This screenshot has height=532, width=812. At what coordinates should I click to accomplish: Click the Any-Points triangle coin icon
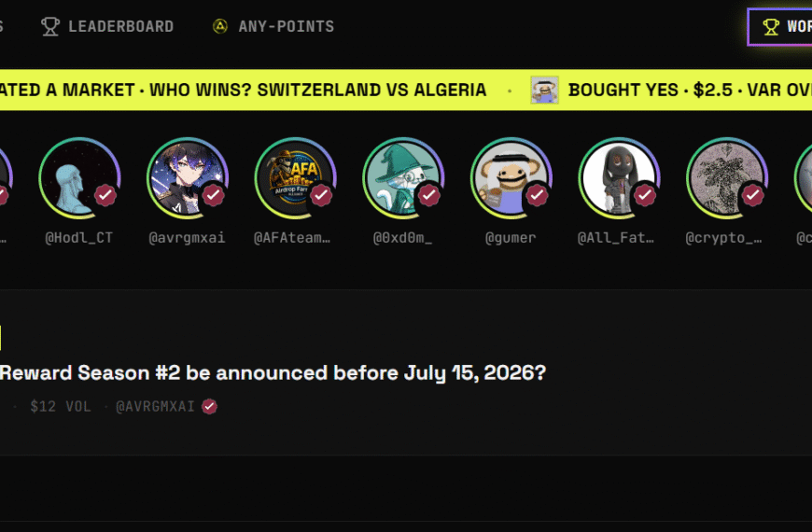(x=220, y=26)
